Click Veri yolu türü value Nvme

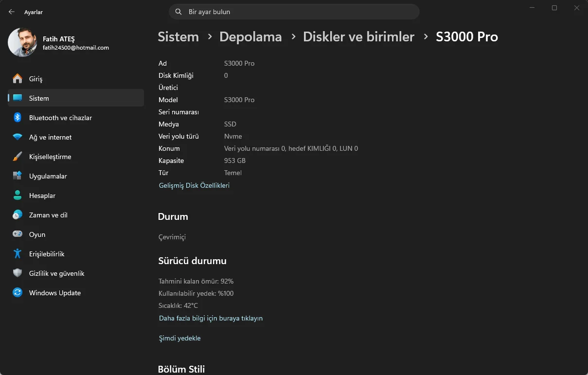pos(233,136)
